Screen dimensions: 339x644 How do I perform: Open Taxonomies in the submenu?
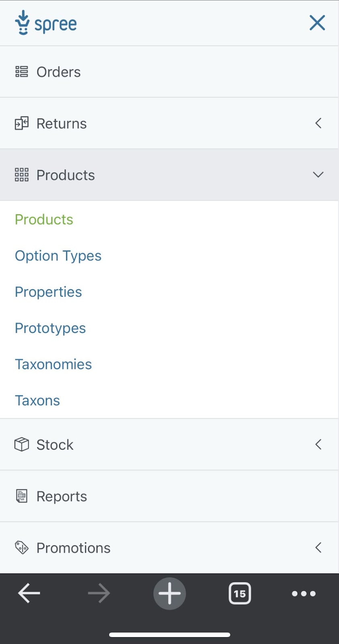(x=53, y=364)
